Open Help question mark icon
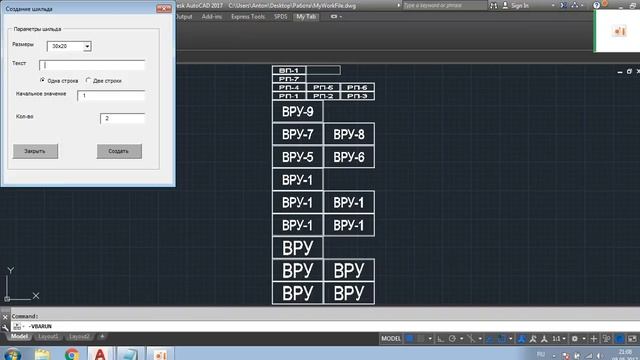The height and width of the screenshot is (360, 640). tap(597, 5)
